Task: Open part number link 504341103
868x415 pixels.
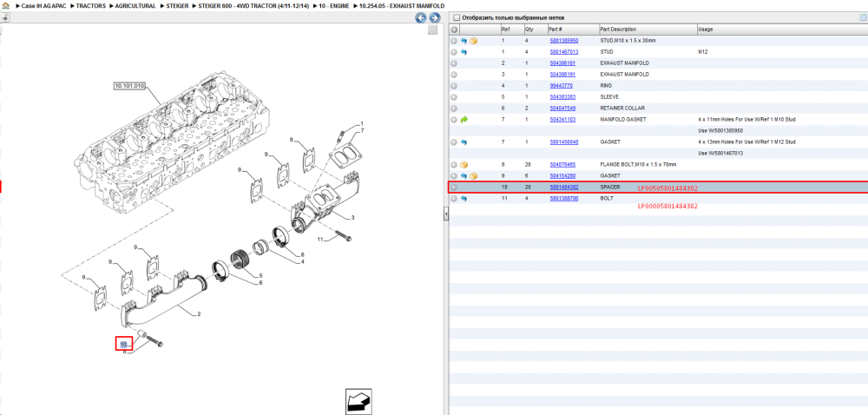Action: 562,120
